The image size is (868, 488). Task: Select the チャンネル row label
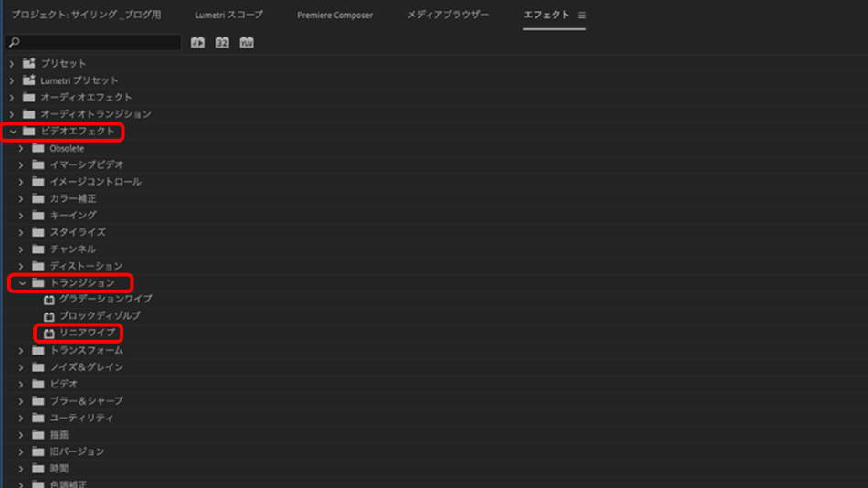tap(73, 249)
